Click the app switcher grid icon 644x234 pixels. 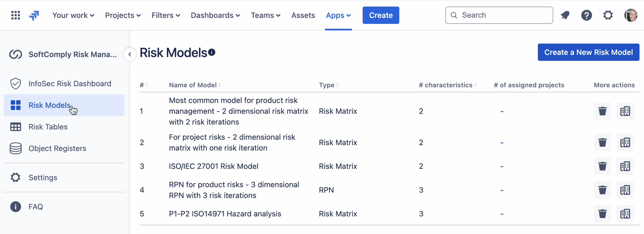(15, 15)
